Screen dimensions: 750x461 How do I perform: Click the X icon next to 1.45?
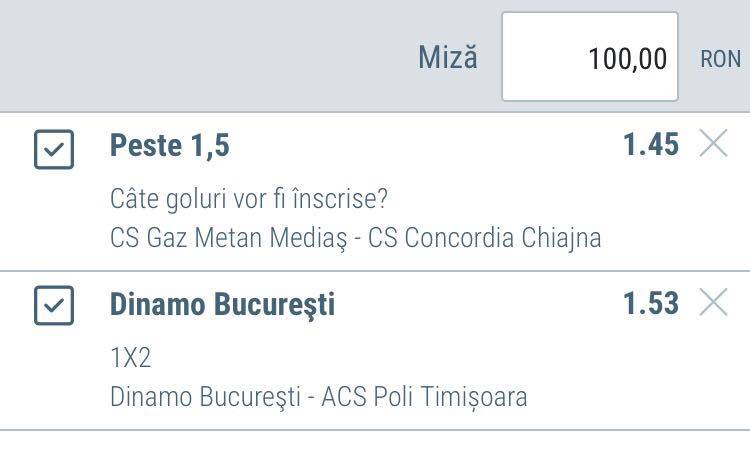tap(713, 143)
